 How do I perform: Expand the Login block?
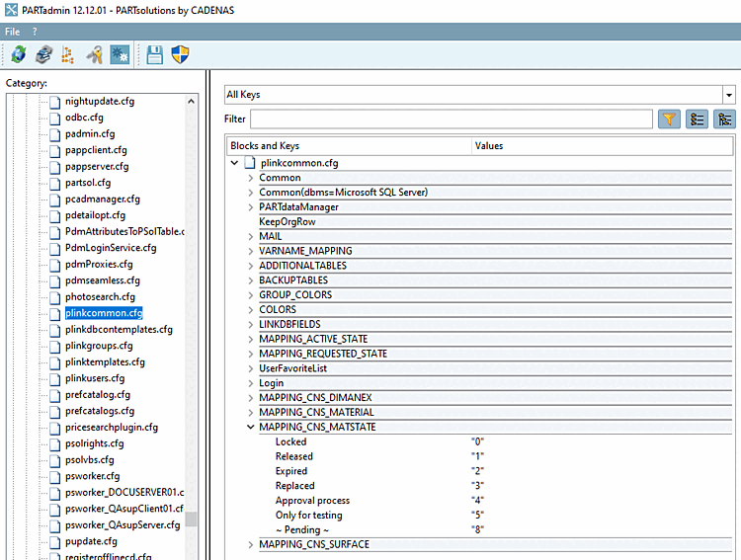251,383
